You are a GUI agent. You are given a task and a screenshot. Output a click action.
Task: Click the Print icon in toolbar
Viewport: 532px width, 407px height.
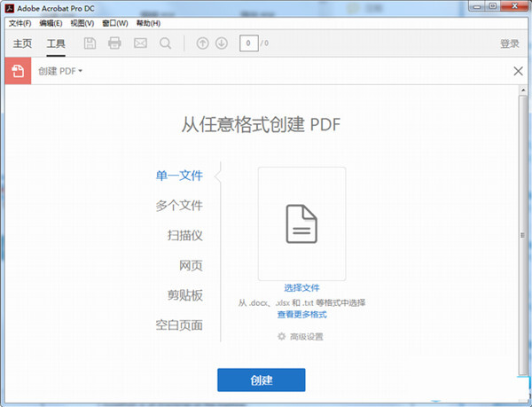[x=114, y=43]
